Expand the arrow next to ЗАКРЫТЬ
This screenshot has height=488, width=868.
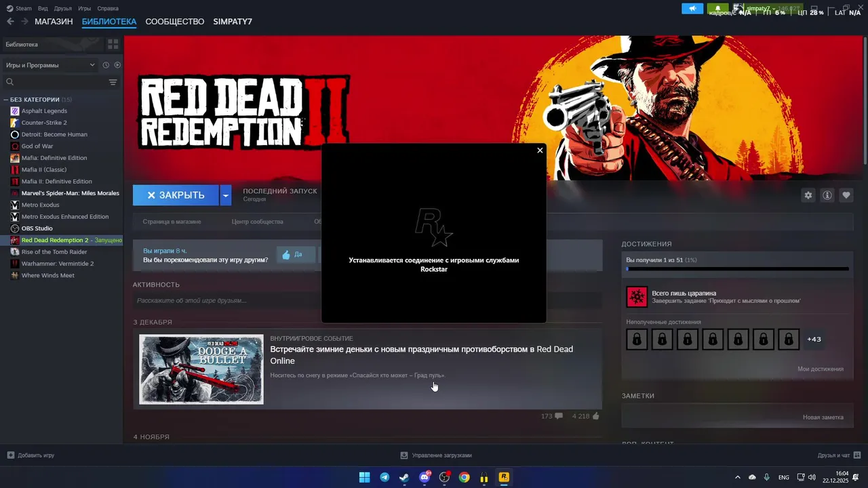tap(226, 195)
